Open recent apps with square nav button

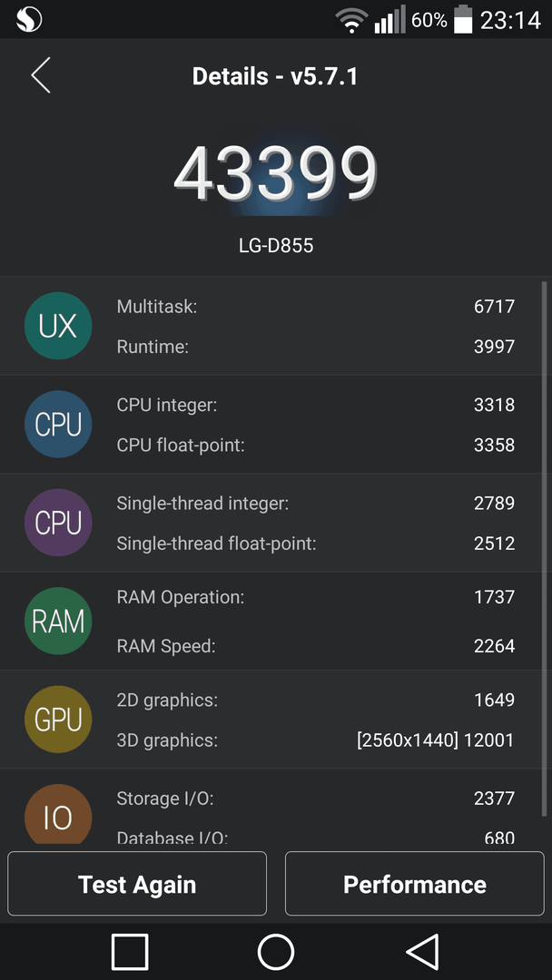tap(130, 952)
